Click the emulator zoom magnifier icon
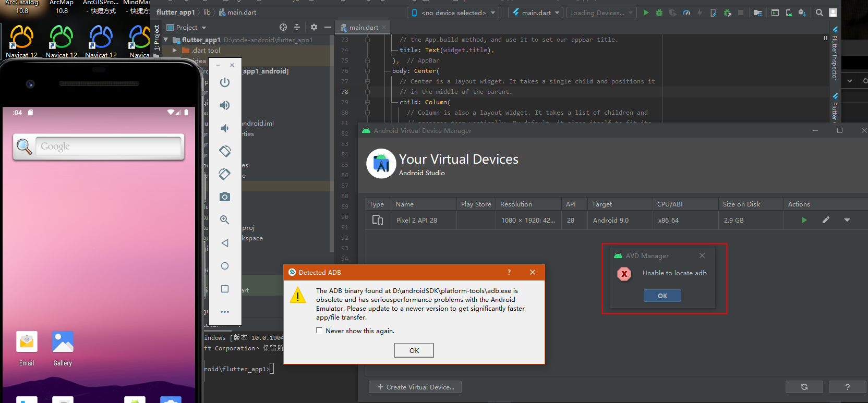Viewport: 868px width, 403px height. point(225,220)
